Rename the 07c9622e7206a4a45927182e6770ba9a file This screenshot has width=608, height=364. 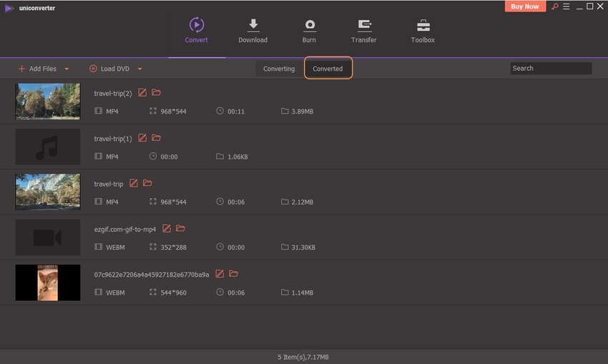point(220,273)
